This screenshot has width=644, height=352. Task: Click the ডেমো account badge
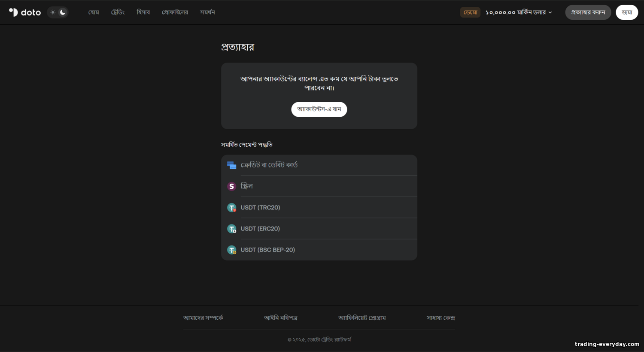[470, 12]
